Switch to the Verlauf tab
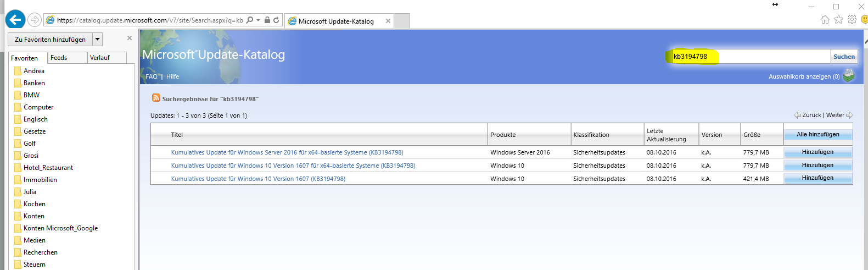 coord(107,58)
